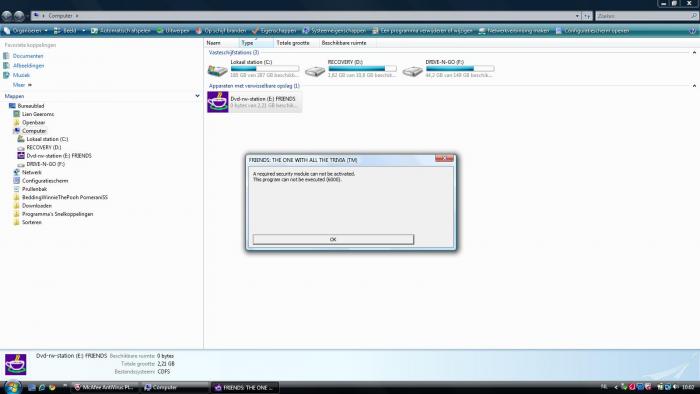
Task: Select Computer in the folder tree
Action: point(34,131)
